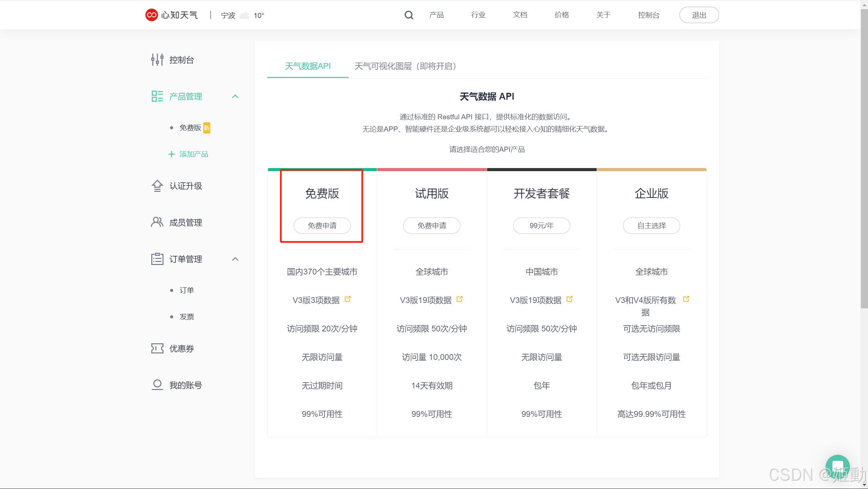Open external link icon beside V3版3项数据
This screenshot has height=489, width=868.
tap(348, 299)
